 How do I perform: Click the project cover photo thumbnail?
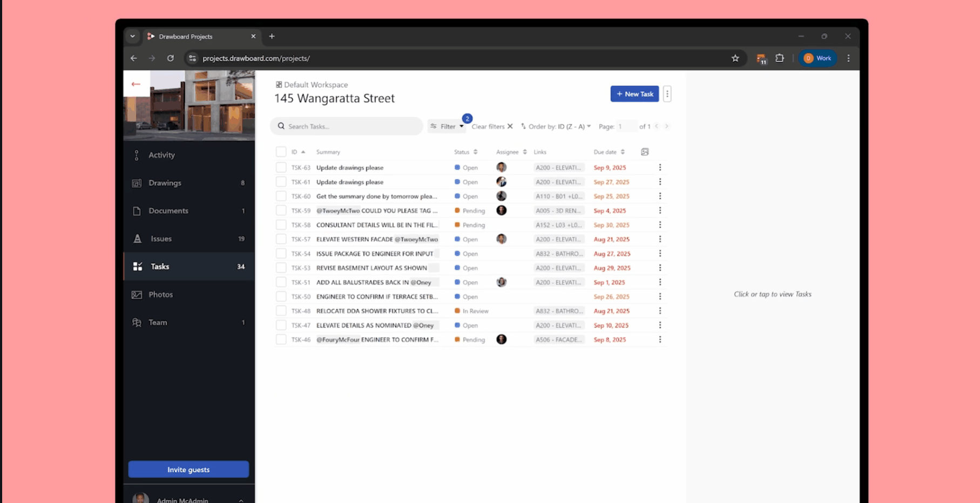[189, 105]
